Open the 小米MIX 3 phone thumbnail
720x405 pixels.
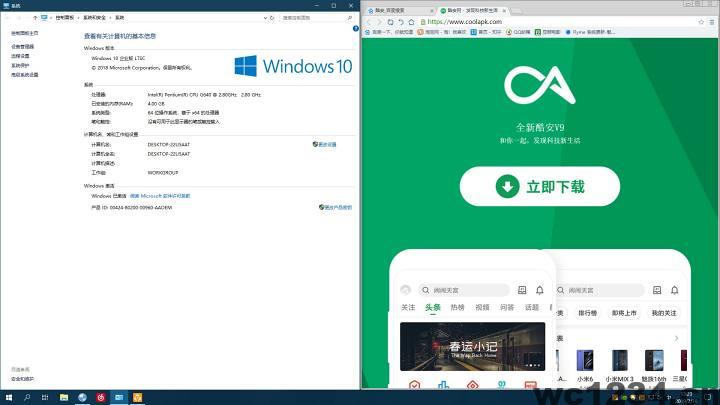619,361
